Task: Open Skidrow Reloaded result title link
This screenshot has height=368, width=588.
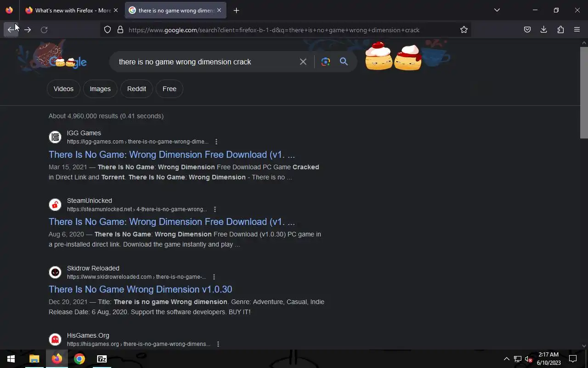Action: pyautogui.click(x=141, y=289)
